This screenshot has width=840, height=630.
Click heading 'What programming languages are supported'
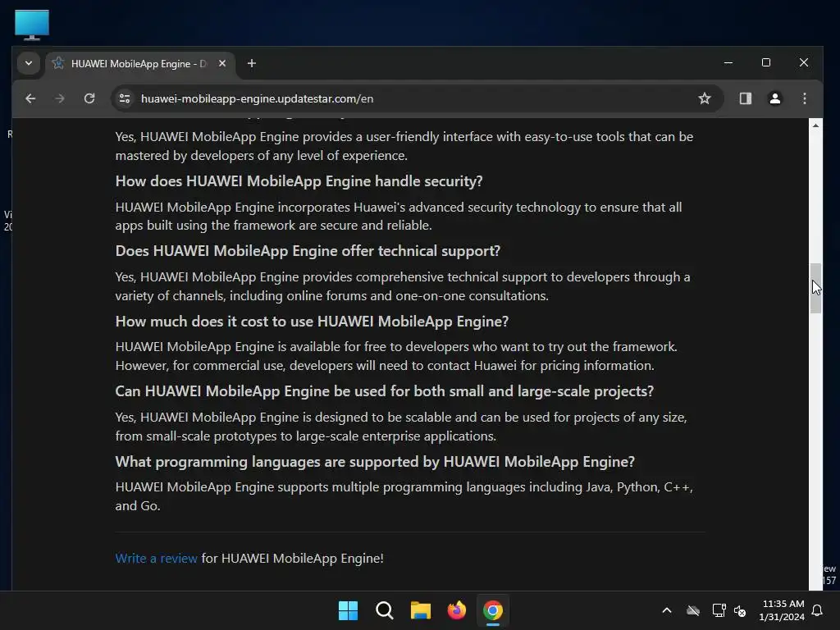375,462
